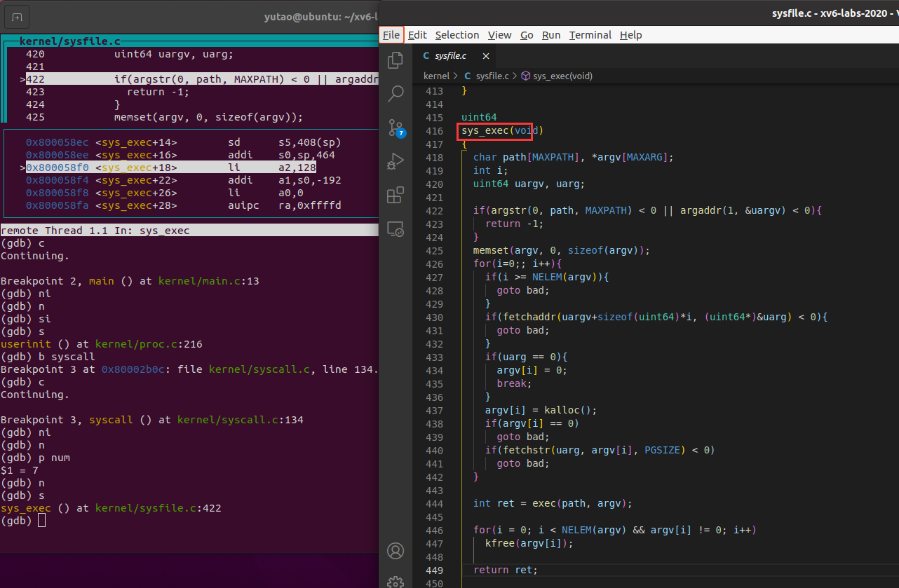The width and height of the screenshot is (899, 588).
Task: Open the Extensions view icon
Action: 396,194
